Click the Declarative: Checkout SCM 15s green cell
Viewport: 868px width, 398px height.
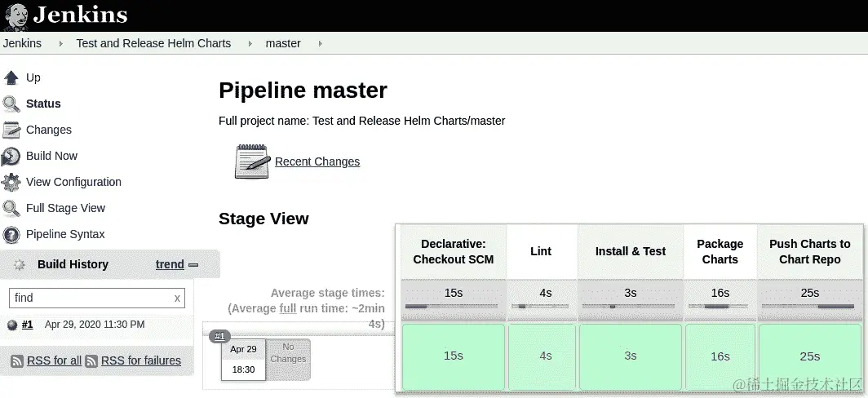[x=454, y=357]
